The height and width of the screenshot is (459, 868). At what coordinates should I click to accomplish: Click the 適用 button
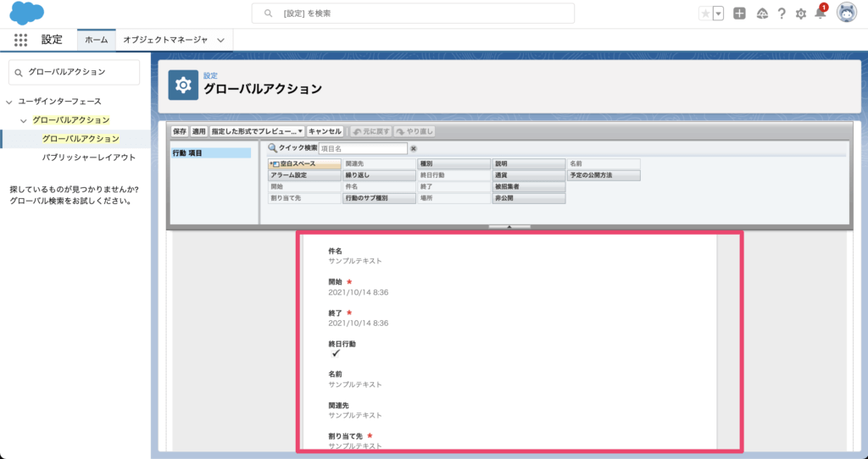click(x=198, y=131)
